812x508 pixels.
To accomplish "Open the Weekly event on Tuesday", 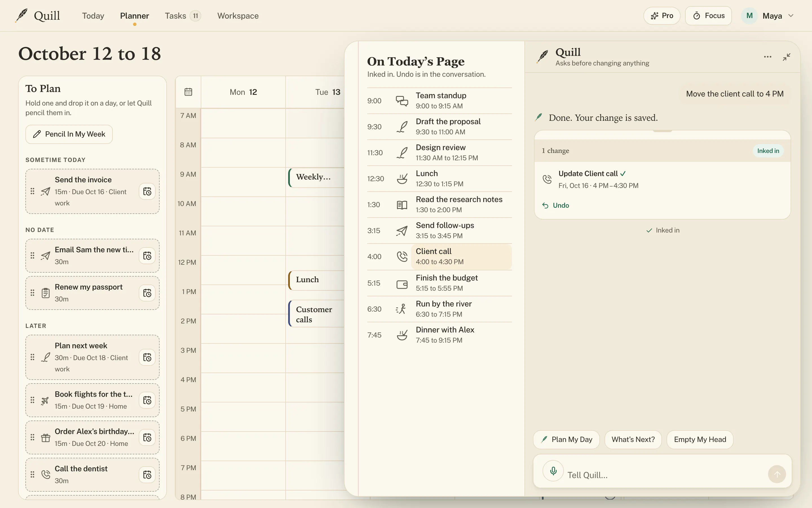I will pyautogui.click(x=316, y=178).
